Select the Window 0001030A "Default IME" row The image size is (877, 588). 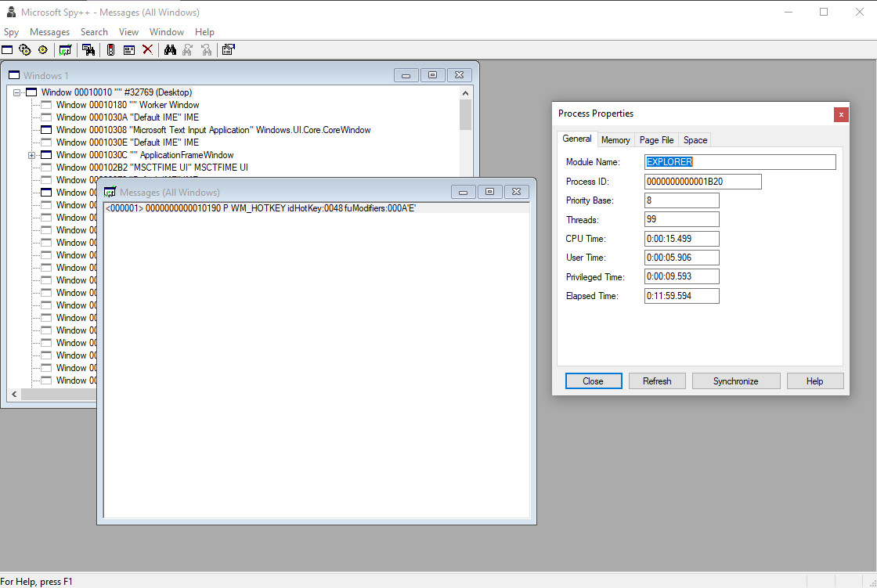[x=128, y=117]
